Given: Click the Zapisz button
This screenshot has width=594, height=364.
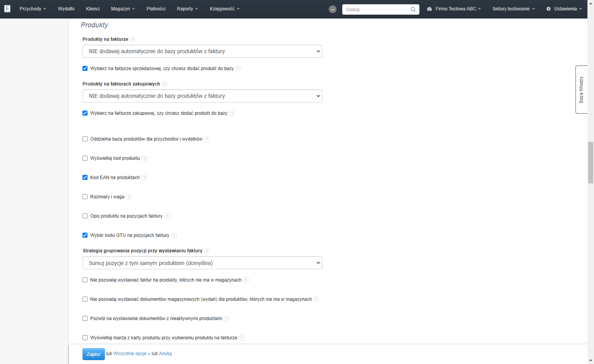Looking at the screenshot, I should (x=94, y=354).
